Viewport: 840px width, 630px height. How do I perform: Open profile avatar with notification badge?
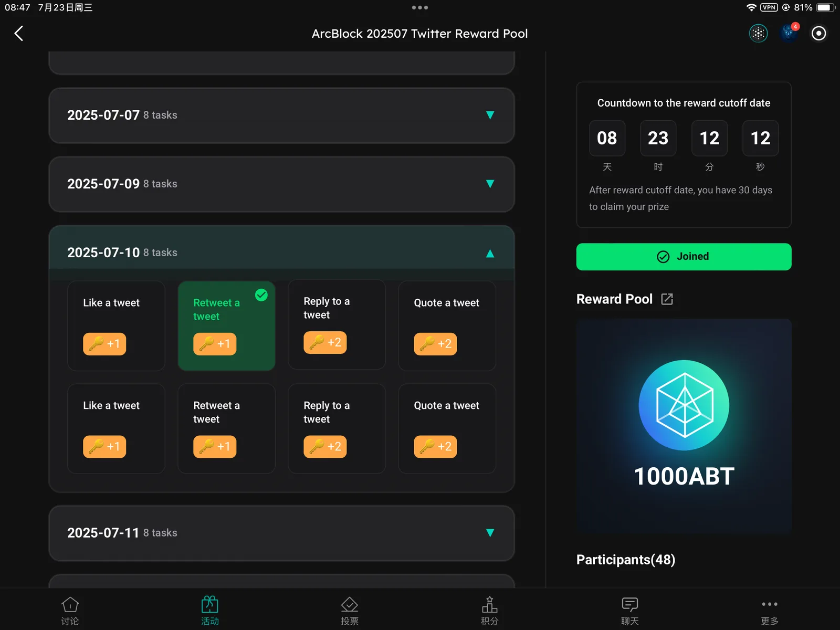[789, 33]
